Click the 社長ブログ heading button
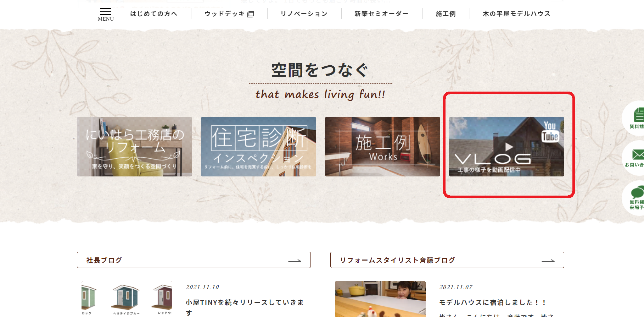Image resolution: width=644 pixels, height=317 pixels. click(104, 260)
